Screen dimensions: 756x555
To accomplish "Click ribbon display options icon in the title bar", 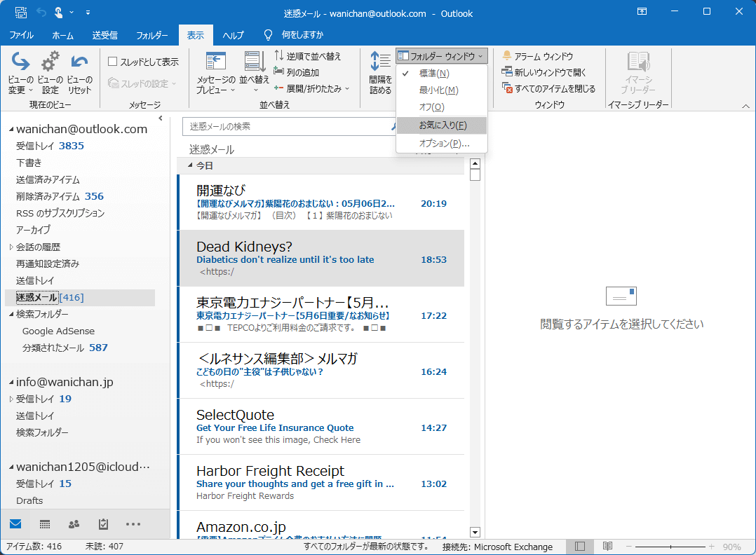I will [x=642, y=11].
